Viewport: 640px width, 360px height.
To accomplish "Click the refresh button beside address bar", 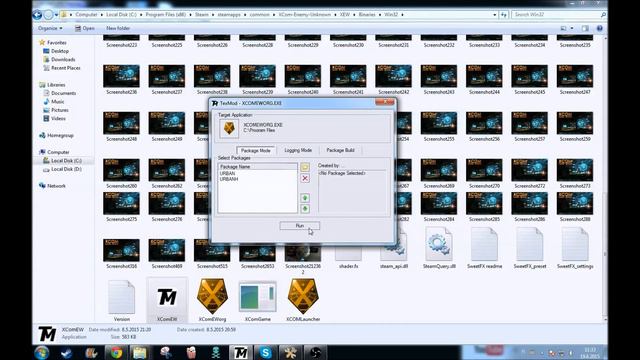I will [504, 15].
